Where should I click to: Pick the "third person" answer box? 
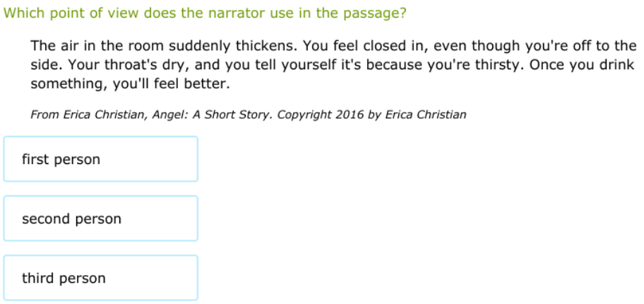(100, 279)
